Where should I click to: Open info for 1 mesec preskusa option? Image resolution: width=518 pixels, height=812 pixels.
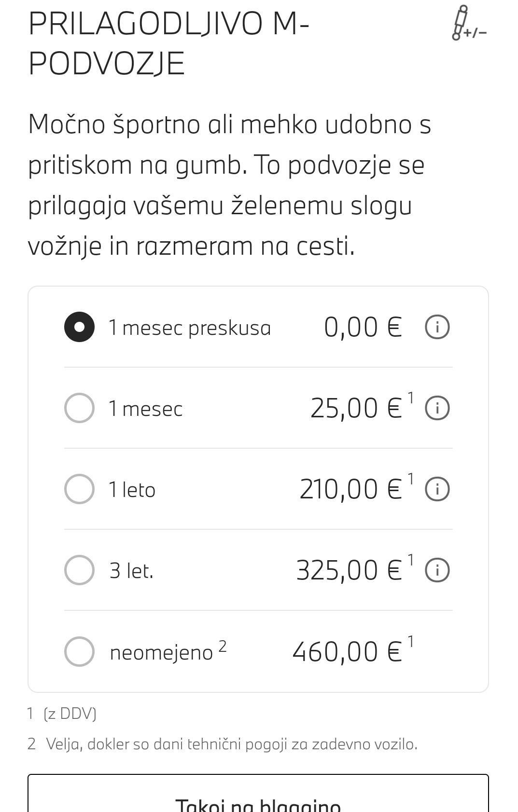[437, 327]
